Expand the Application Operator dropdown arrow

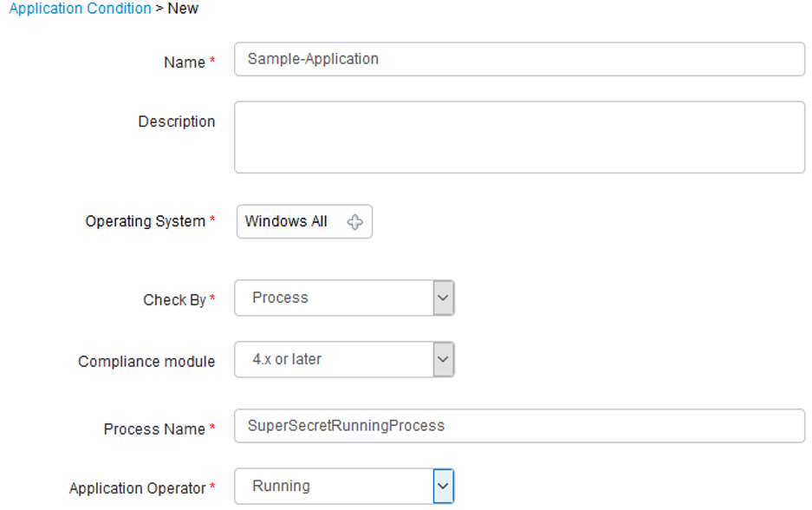tap(444, 487)
